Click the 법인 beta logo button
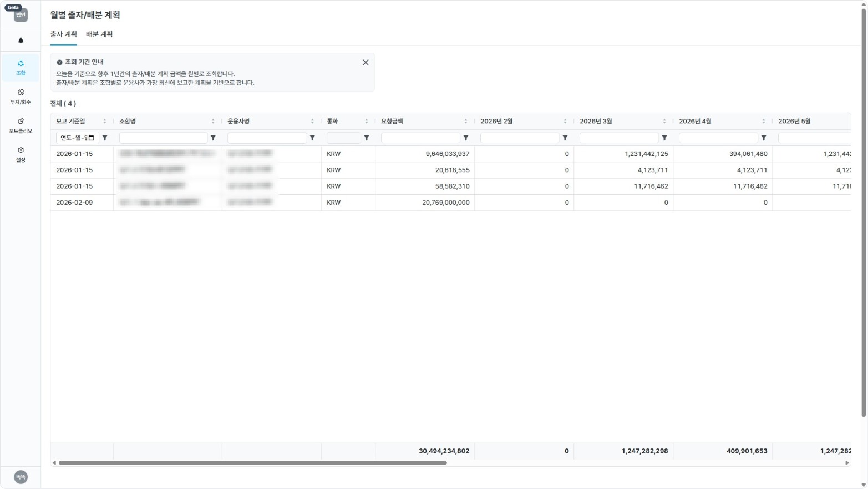The height and width of the screenshot is (489, 868). (21, 14)
